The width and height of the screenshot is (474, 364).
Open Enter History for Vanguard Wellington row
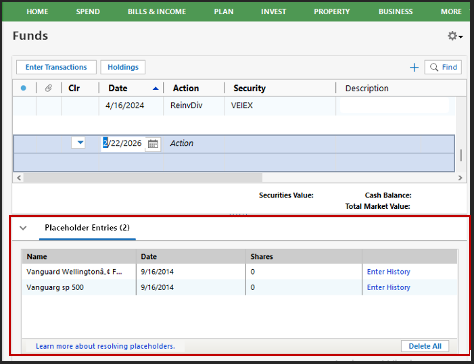(389, 272)
